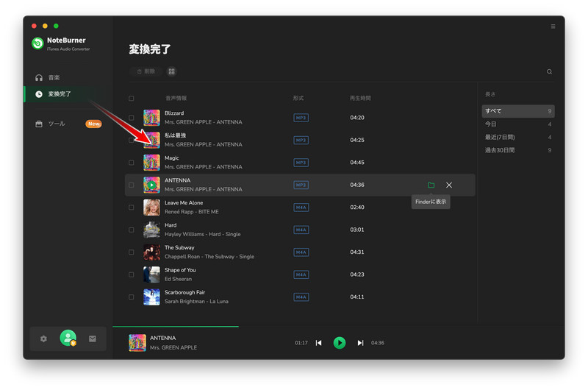Click MP3 badge on ANTENNA row
This screenshot has height=390, width=588.
coord(301,185)
